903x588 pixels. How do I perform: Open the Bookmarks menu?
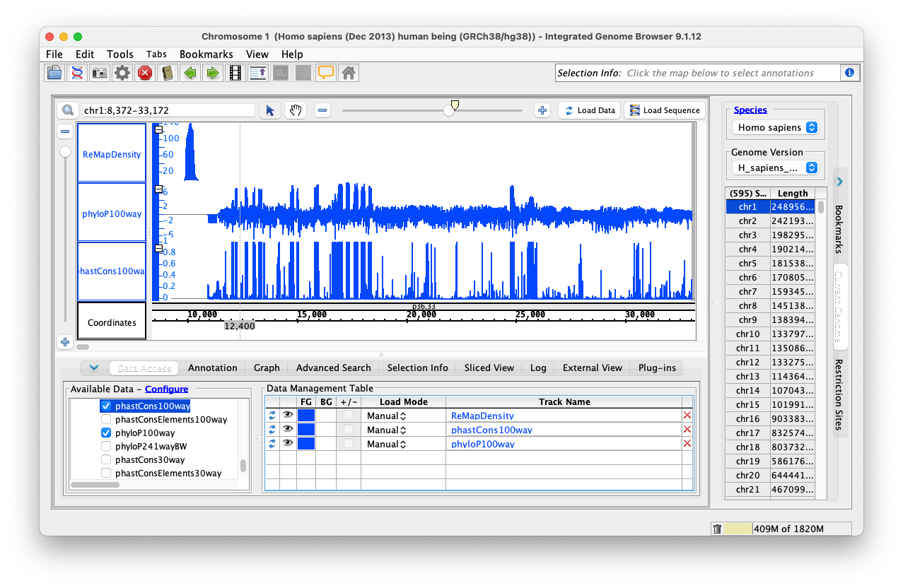coord(206,54)
